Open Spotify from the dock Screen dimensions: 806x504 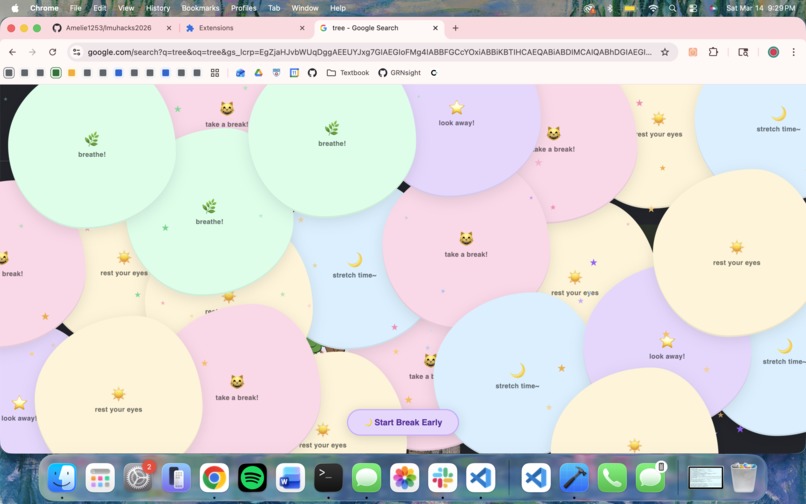(252, 478)
